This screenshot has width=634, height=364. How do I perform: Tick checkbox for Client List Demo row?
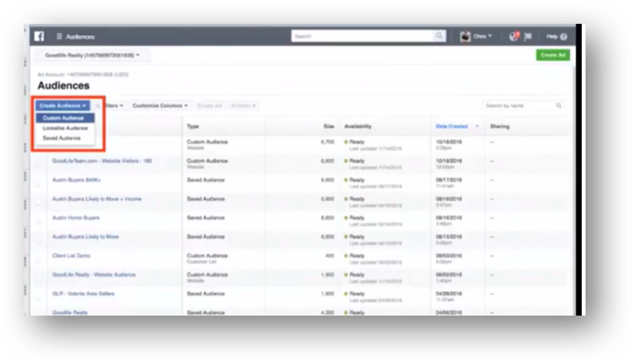(39, 259)
